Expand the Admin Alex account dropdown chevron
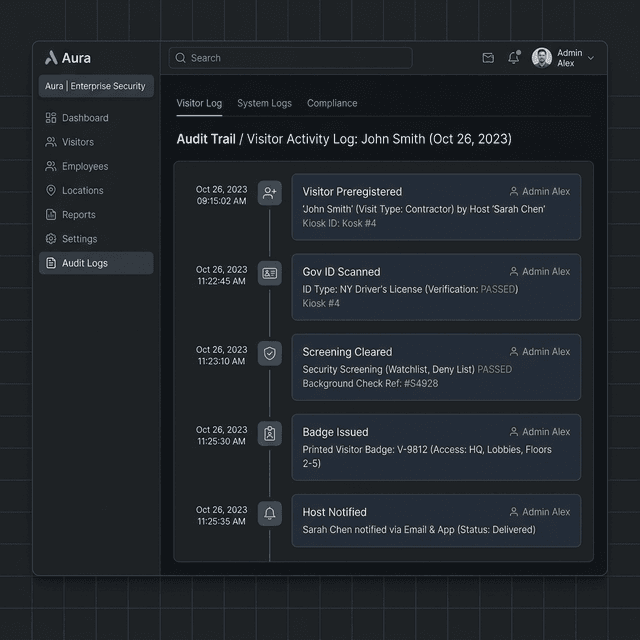Viewport: 640px width, 640px height. tap(591, 58)
